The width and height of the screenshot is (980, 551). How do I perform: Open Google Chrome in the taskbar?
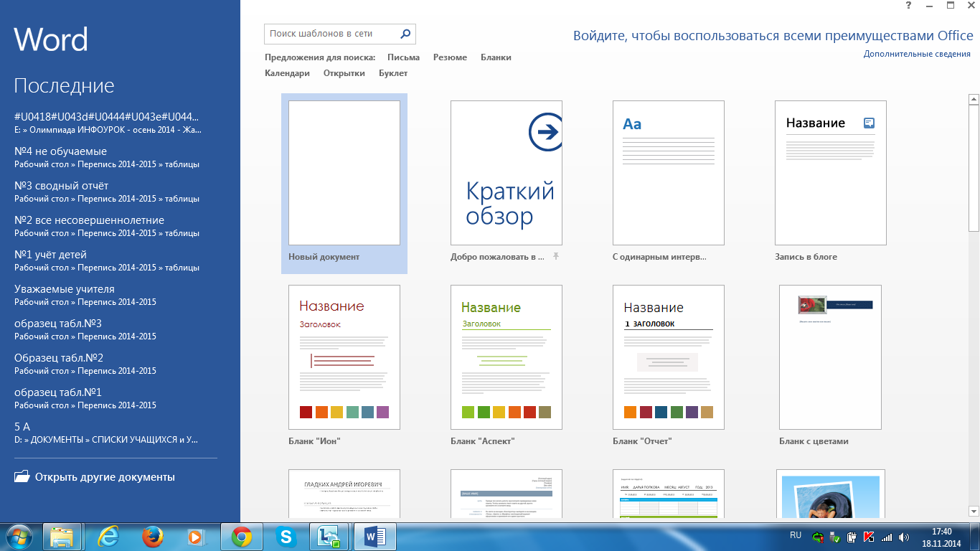point(242,537)
